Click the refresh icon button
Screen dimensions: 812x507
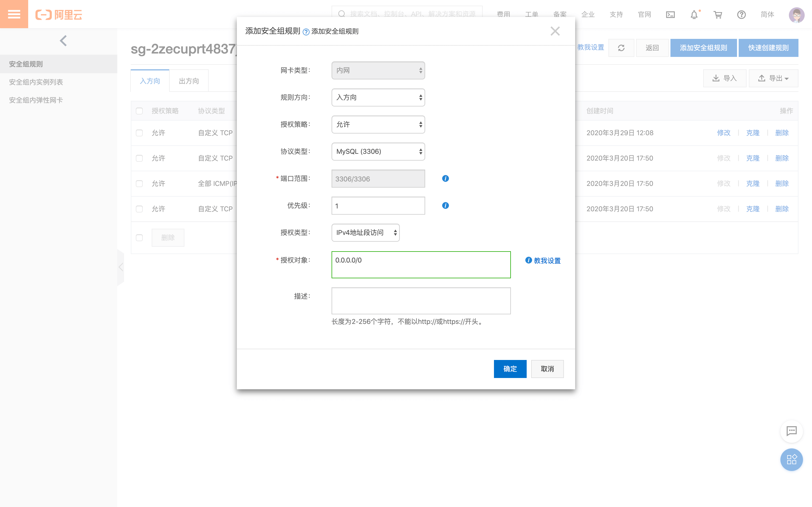[621, 48]
